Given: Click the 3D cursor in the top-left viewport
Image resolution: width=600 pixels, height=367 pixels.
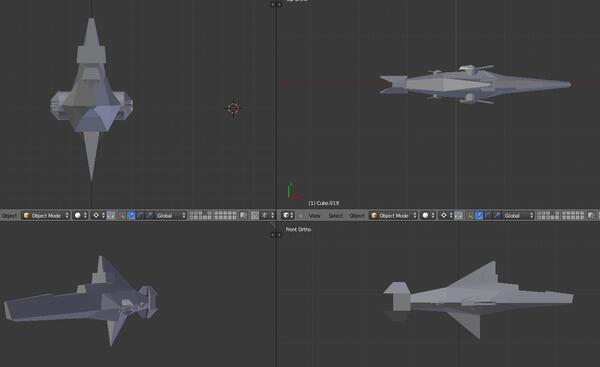Looking at the screenshot, I should (233, 108).
